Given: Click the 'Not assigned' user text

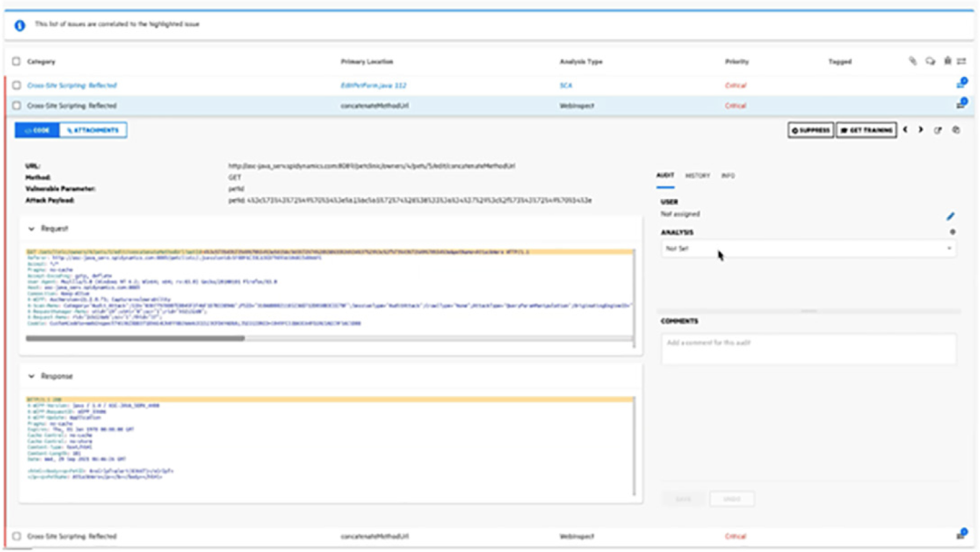Looking at the screenshot, I should 680,213.
